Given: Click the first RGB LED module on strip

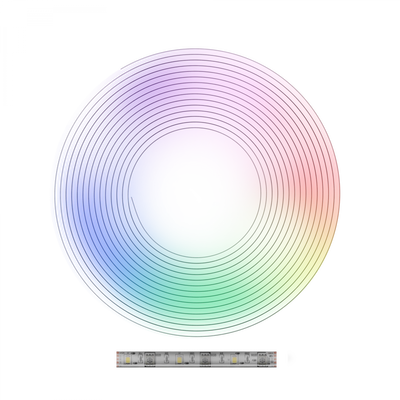Looking at the screenshot, I should click(150, 359).
